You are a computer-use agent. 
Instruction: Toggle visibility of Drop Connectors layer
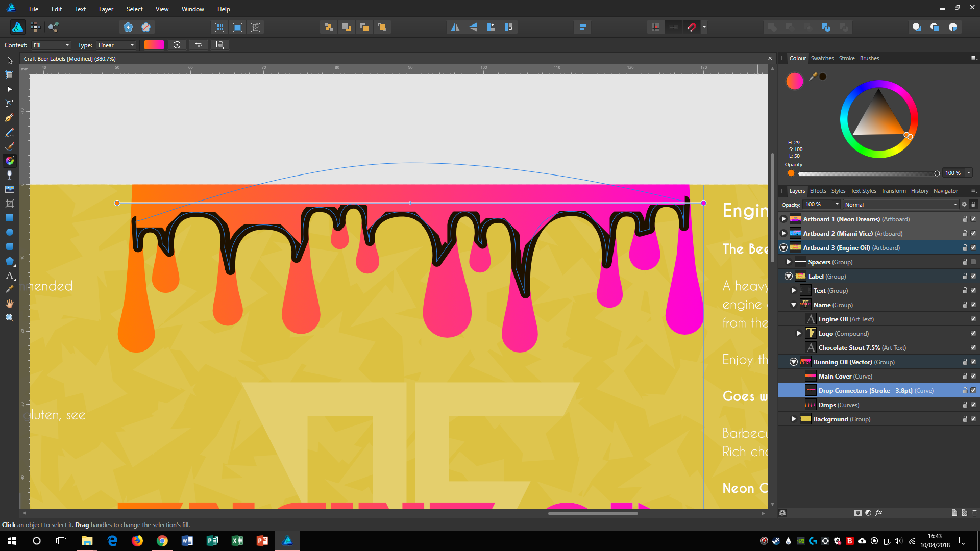(x=973, y=391)
